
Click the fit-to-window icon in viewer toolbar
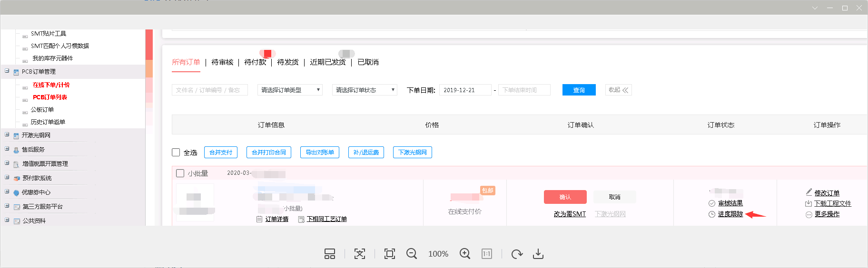point(360,254)
